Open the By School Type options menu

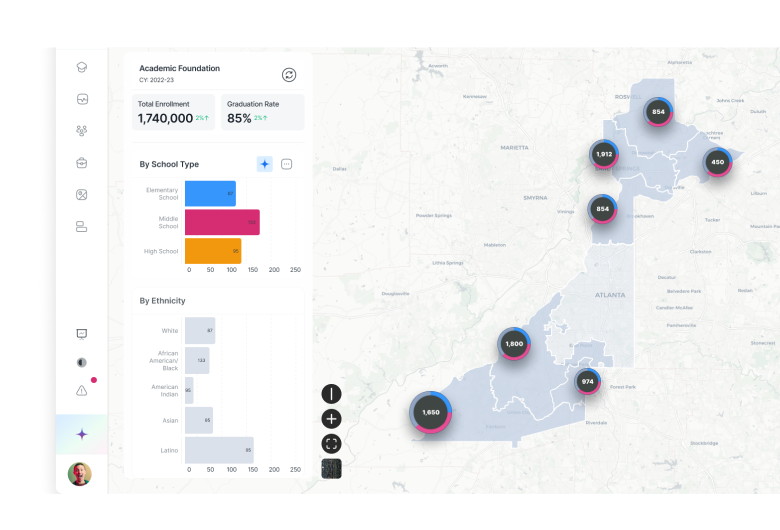[x=287, y=164]
